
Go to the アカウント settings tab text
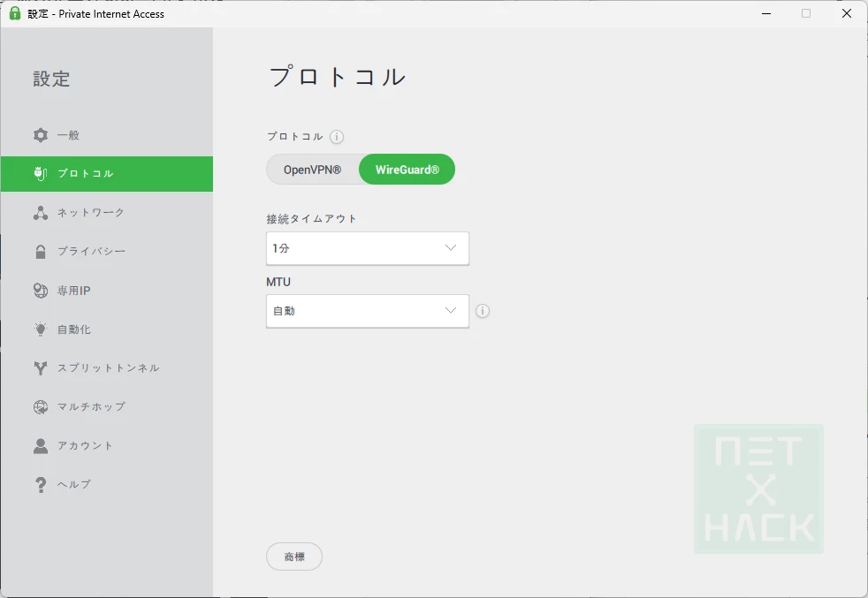tap(86, 446)
